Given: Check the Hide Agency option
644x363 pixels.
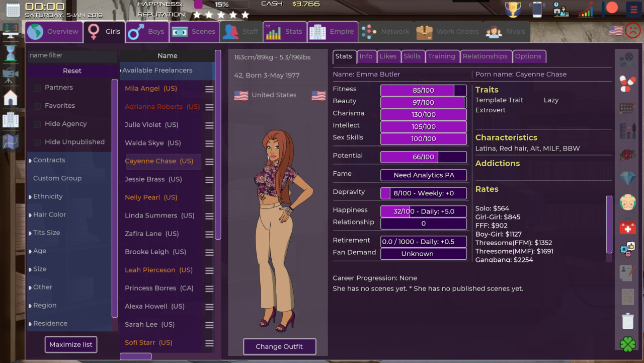Looking at the screenshot, I should (37, 124).
